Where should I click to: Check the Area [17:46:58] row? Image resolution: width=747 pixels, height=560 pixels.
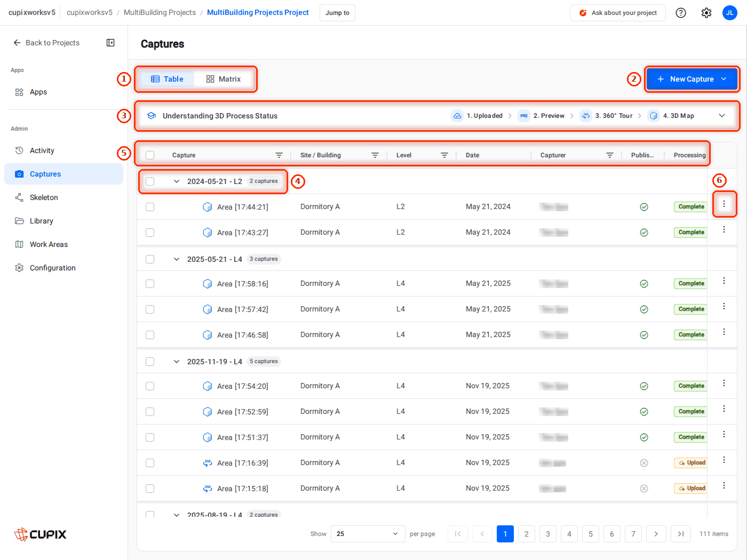coord(150,335)
